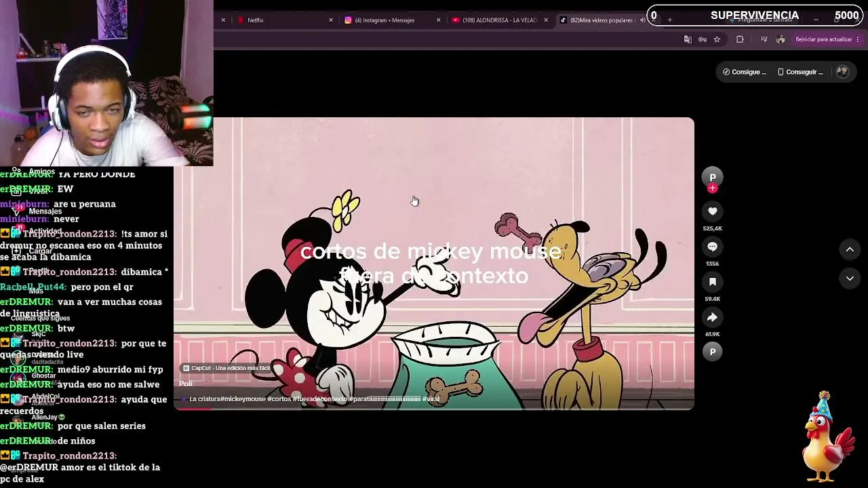868x488 pixels.
Task: Click the saved count '59.4K'
Action: pyautogui.click(x=712, y=299)
